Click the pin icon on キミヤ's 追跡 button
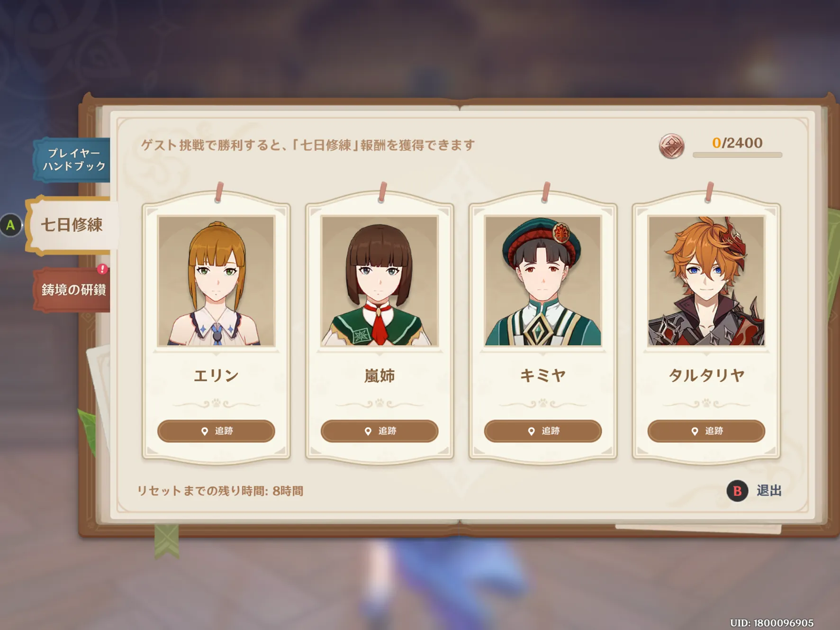Screen dimensions: 840x630 (532, 431)
